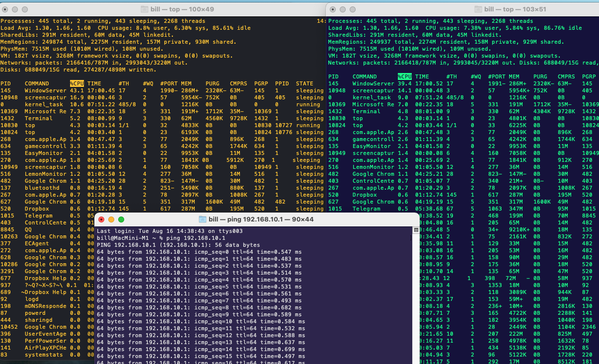Click the kernel_task row in right top window

click(x=462, y=97)
